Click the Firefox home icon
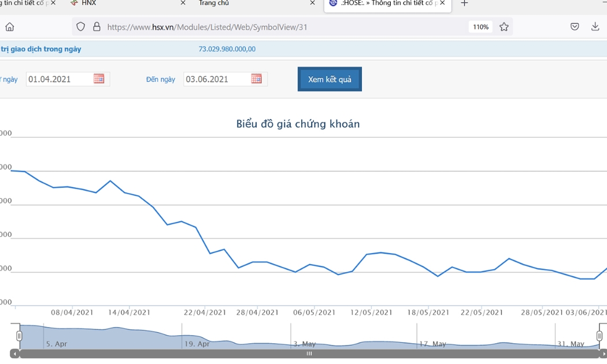607x364 pixels. (x=10, y=27)
